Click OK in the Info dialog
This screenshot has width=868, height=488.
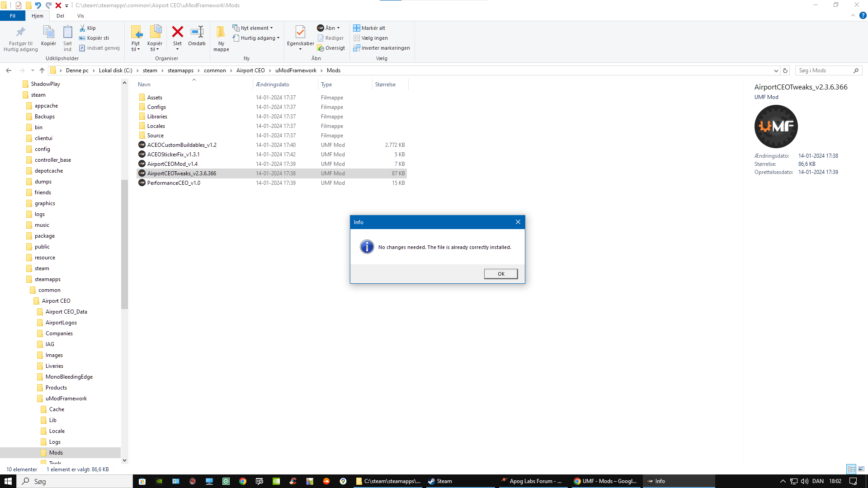[x=501, y=274]
